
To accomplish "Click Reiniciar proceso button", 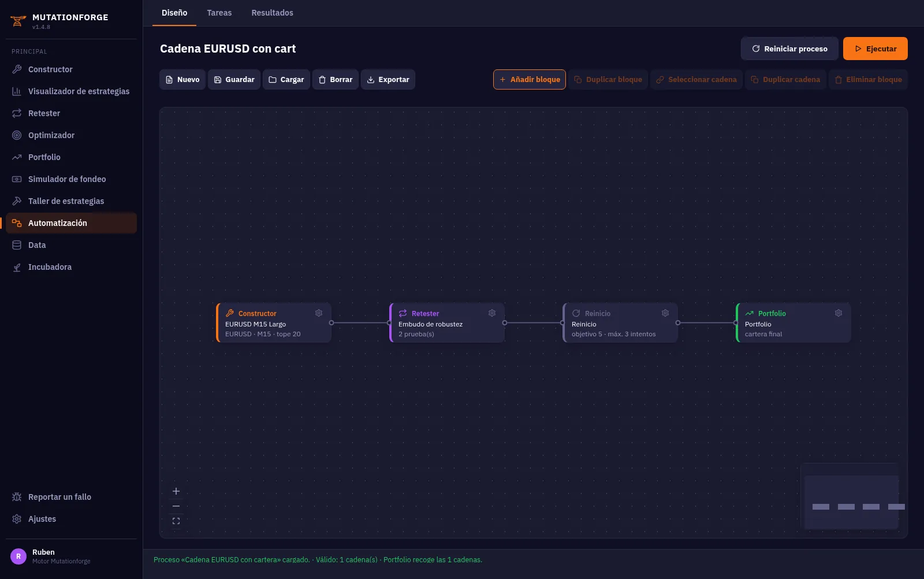I will 789,49.
